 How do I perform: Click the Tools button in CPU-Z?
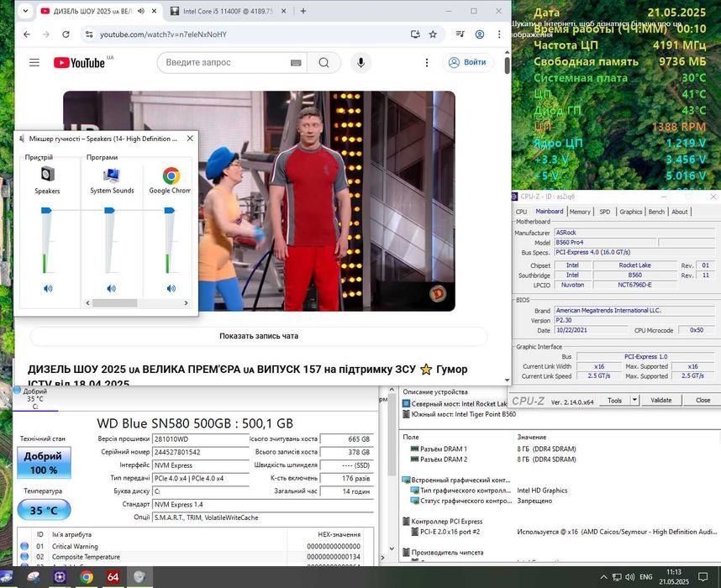(x=615, y=400)
